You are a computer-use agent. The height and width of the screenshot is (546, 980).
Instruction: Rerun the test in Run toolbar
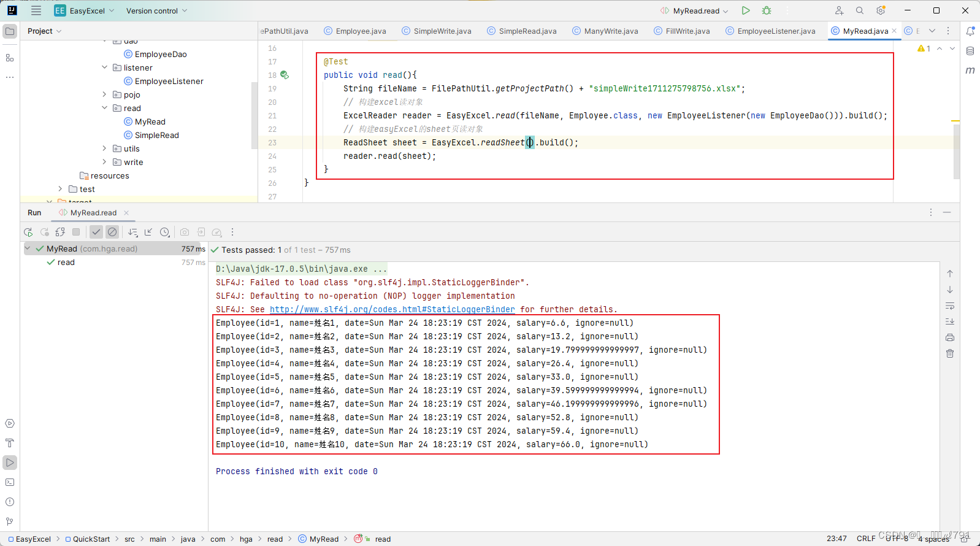click(28, 232)
